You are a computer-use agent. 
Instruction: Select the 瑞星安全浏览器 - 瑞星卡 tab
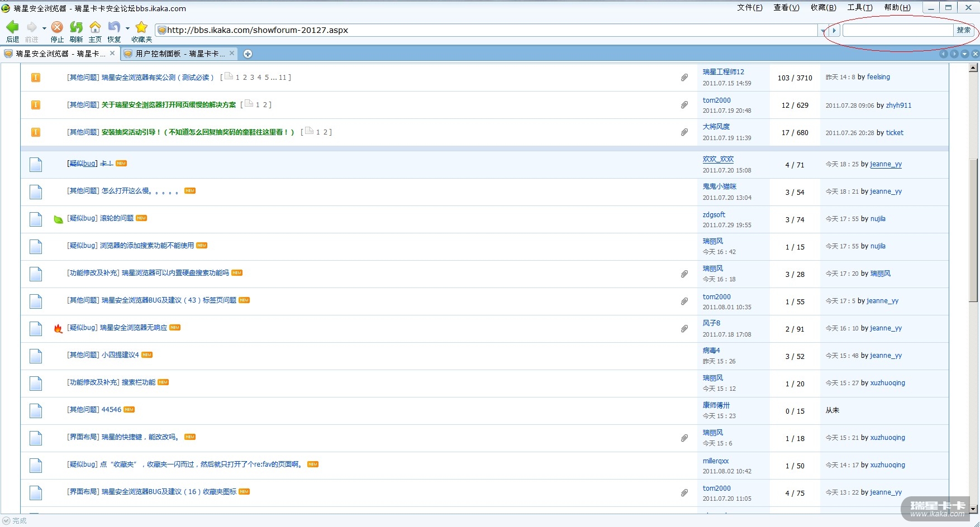tap(60, 54)
